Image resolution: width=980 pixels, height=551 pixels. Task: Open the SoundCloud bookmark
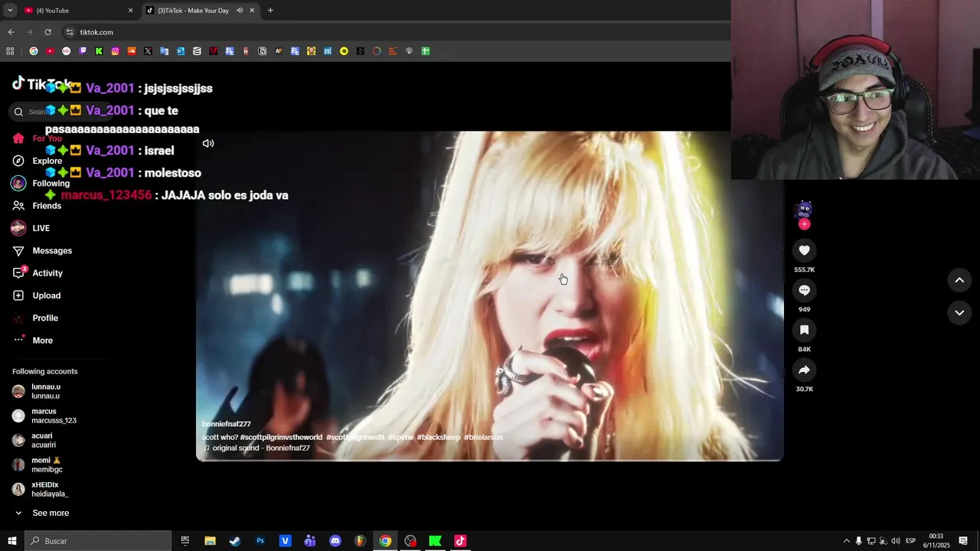pos(132,51)
